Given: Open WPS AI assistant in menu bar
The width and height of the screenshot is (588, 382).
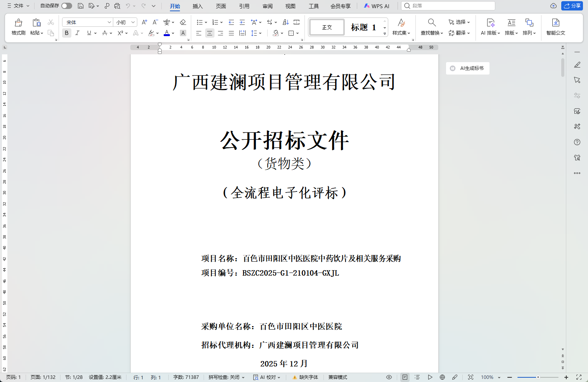Looking at the screenshot, I should pyautogui.click(x=375, y=6).
